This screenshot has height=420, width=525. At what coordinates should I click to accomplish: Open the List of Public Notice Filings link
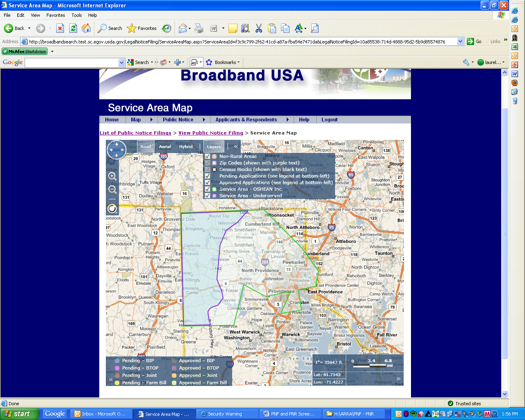pyautogui.click(x=135, y=133)
